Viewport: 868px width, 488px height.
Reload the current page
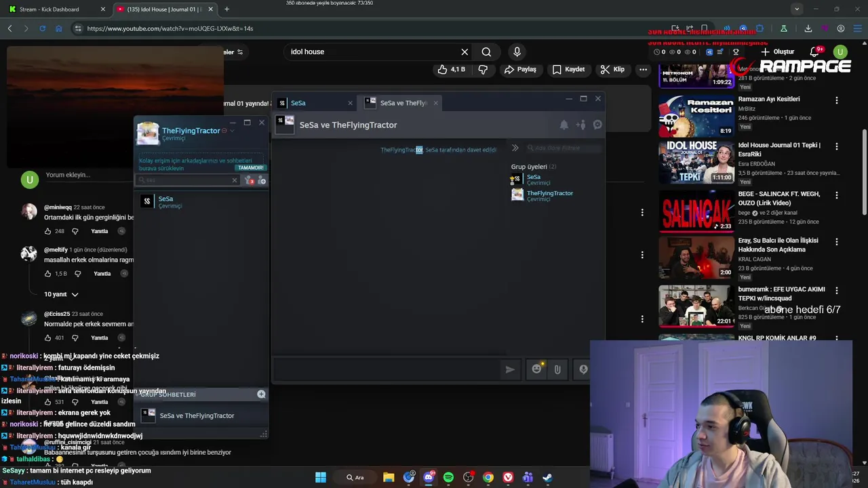coord(42,28)
